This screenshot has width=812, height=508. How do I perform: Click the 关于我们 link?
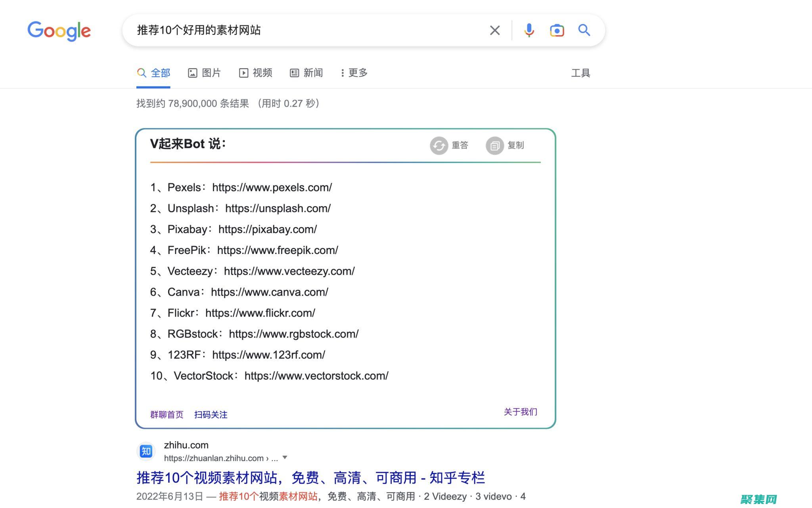[x=520, y=412]
